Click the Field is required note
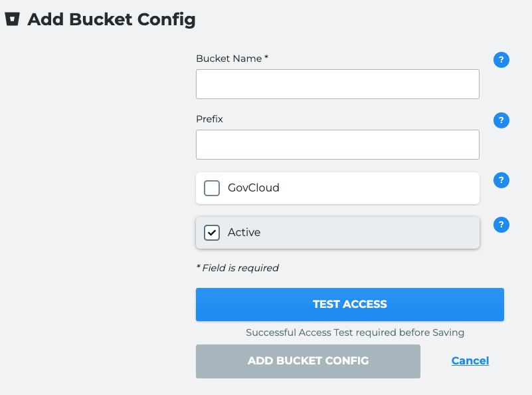532x395 pixels. [237, 268]
